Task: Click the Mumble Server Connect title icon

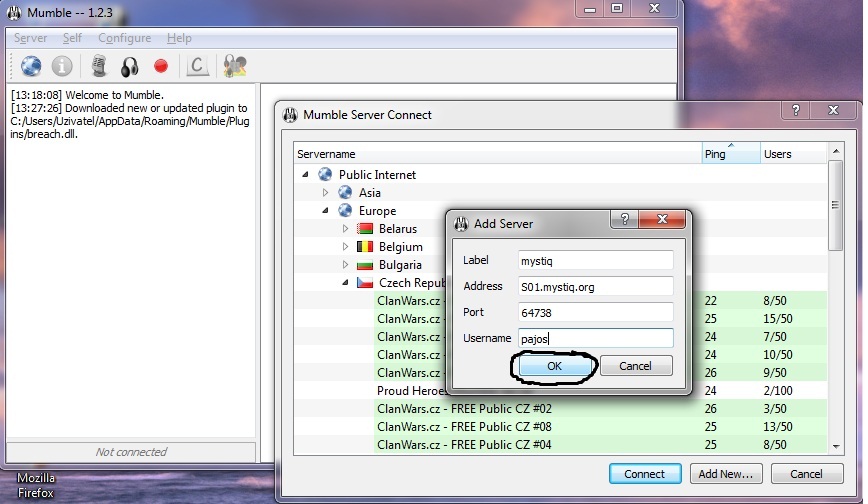Action: [290, 115]
